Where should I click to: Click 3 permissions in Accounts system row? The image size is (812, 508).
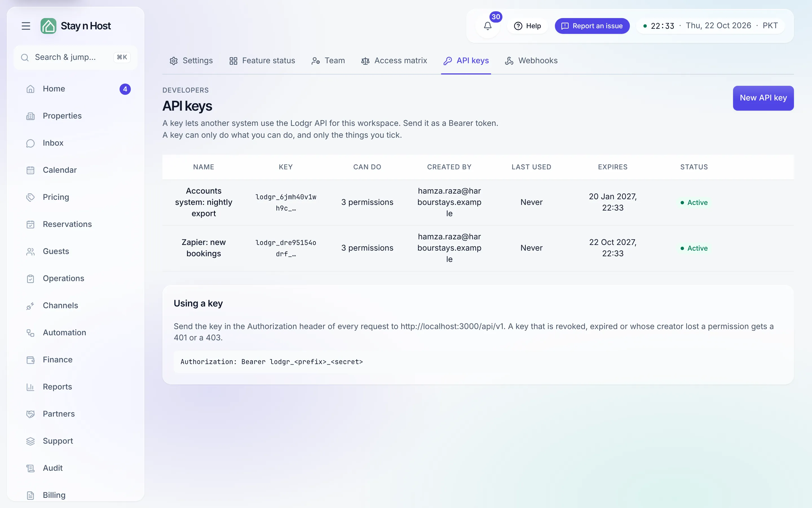(367, 202)
